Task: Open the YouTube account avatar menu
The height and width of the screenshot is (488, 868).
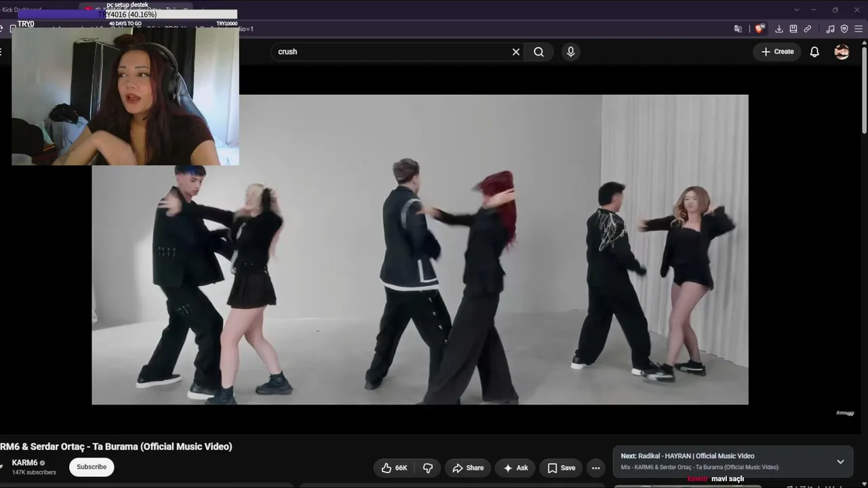Action: [x=842, y=52]
